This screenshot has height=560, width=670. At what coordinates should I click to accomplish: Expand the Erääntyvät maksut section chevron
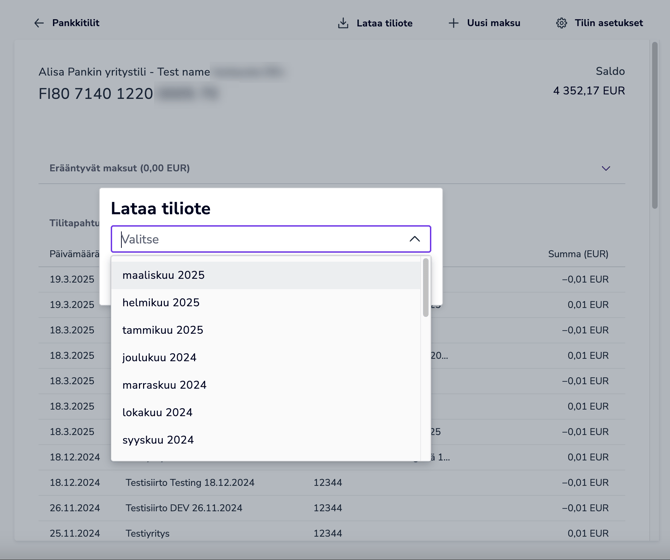pyautogui.click(x=605, y=168)
